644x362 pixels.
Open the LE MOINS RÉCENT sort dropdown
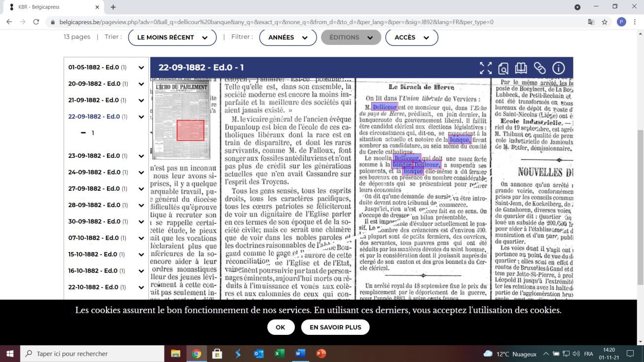pos(172,37)
